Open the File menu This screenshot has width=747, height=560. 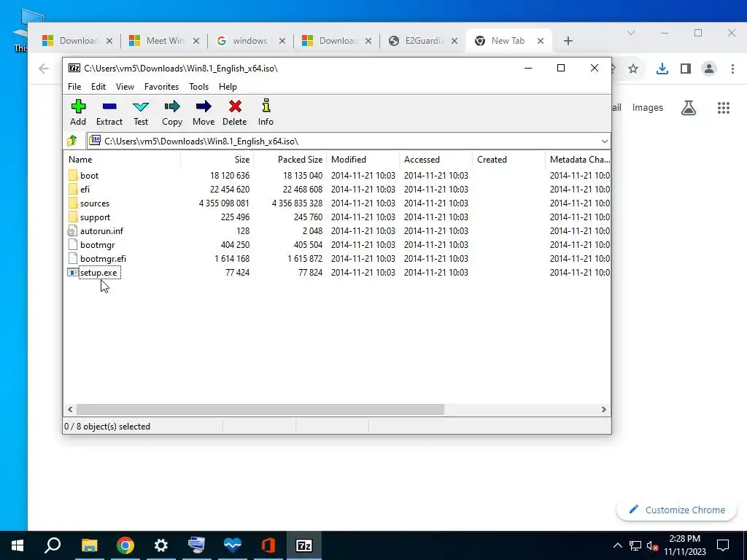coord(74,86)
